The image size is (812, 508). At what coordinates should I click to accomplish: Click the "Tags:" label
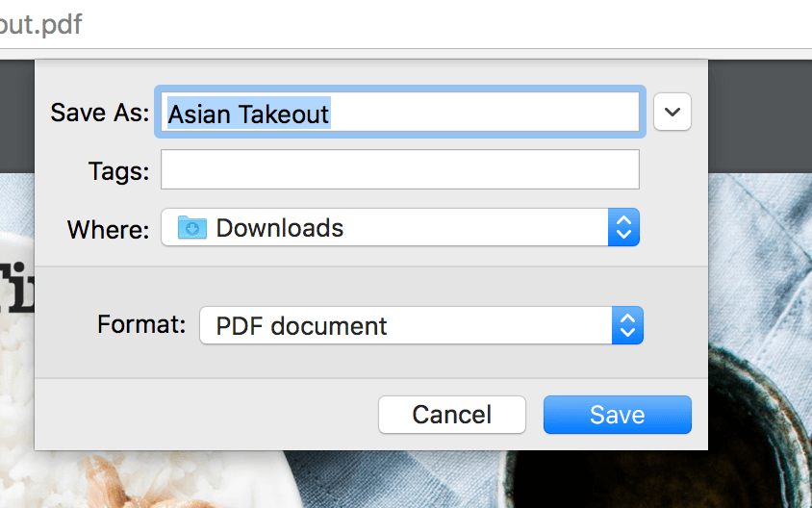click(118, 171)
